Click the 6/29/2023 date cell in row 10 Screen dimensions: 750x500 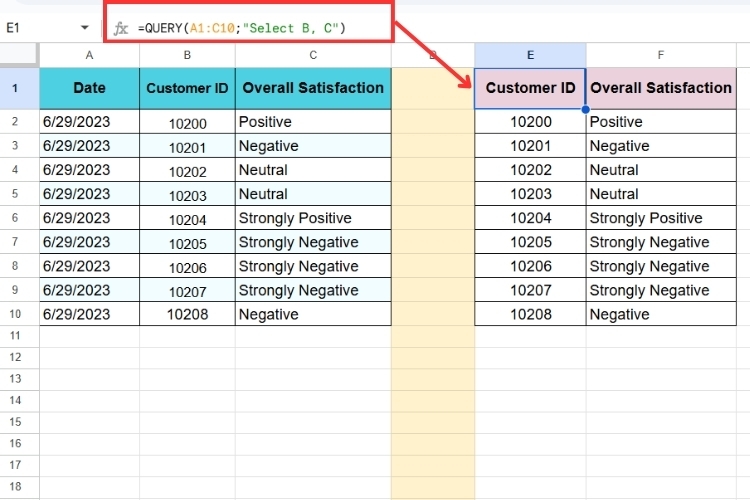tap(89, 314)
